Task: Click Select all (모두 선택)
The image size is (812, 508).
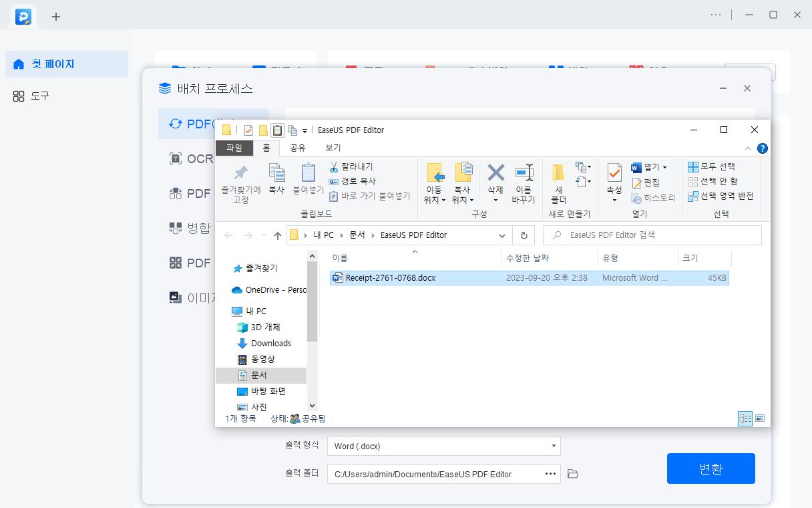Action: click(711, 166)
